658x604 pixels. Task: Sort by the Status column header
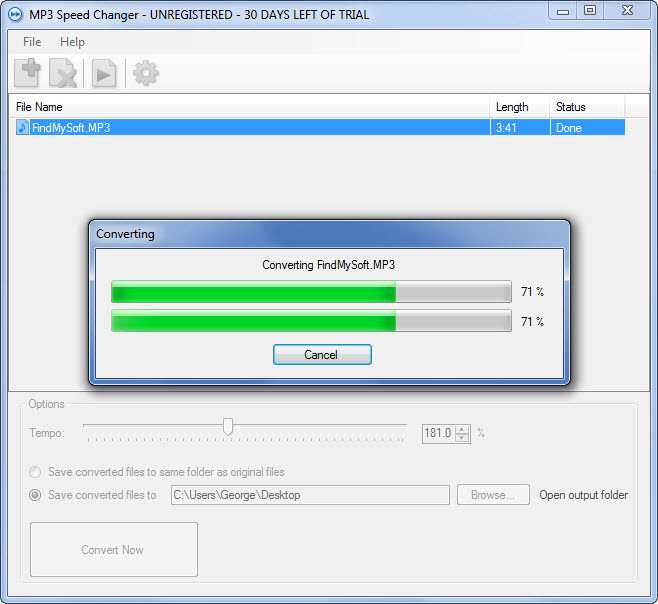[x=588, y=107]
